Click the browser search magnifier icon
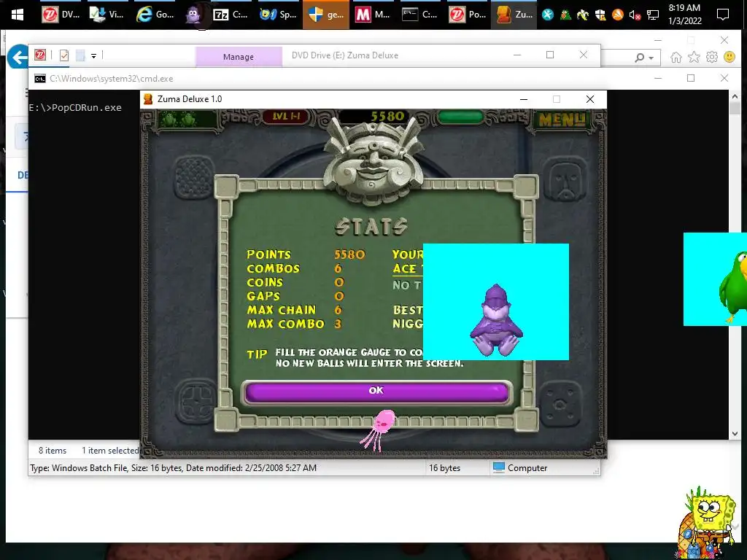Viewport: 747px width, 560px height. point(639,58)
